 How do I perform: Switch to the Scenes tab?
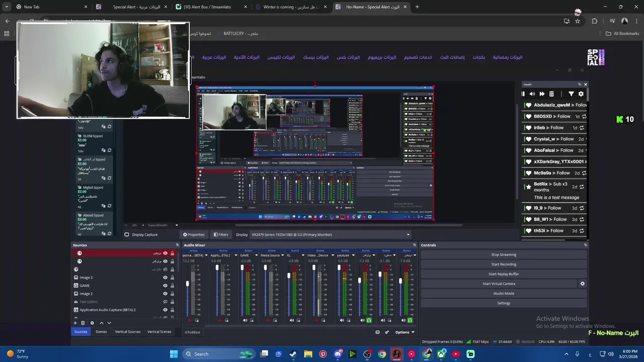[101, 332]
